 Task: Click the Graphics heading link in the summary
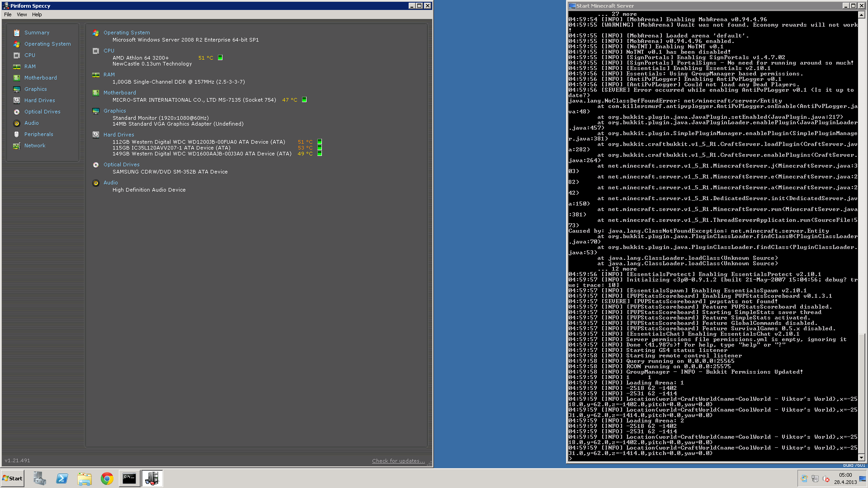(114, 111)
